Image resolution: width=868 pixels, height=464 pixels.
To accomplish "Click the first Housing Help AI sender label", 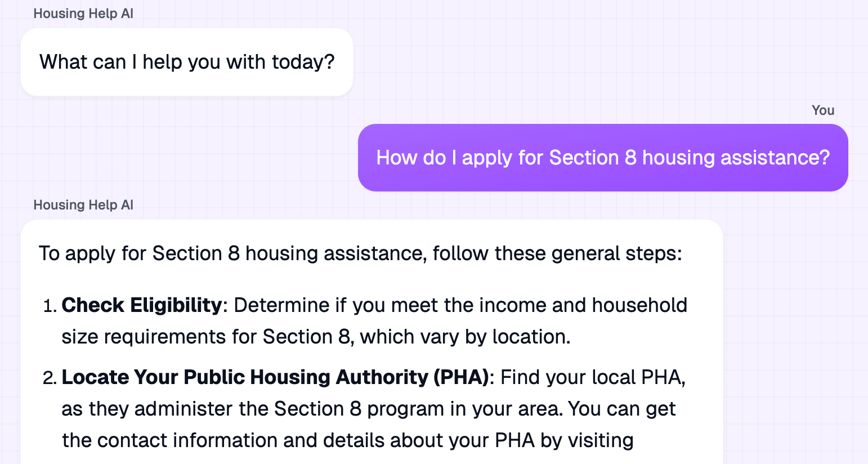I will coord(83,14).
